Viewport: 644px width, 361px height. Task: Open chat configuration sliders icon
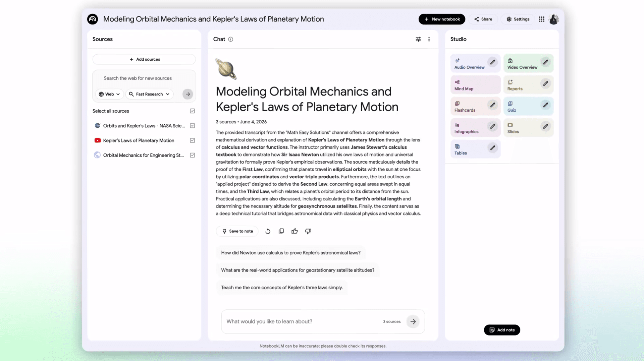(418, 39)
